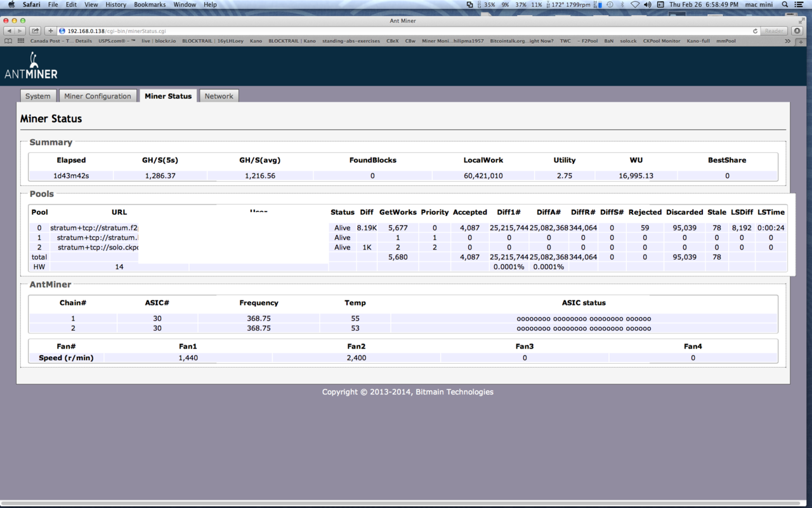Open the Wi-Fi status menu
Image resolution: width=812 pixels, height=508 pixels.
pyautogui.click(x=635, y=4)
